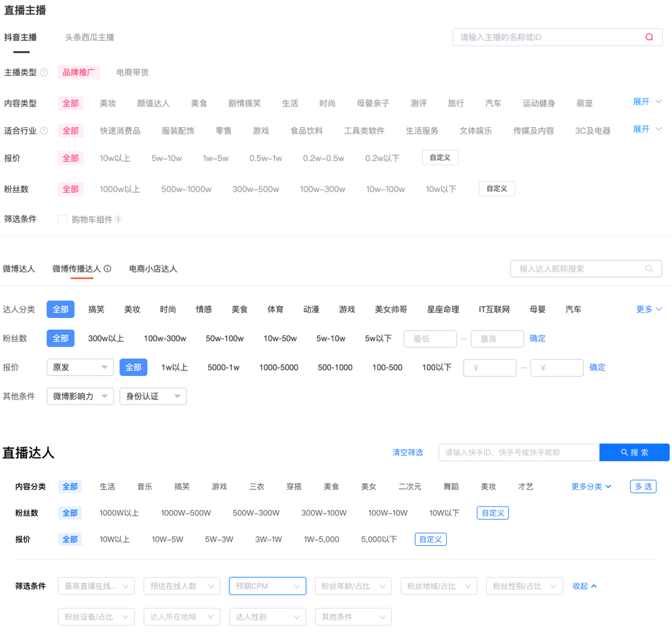
Task: Switch to 抖音主播 tab
Action: 21,37
